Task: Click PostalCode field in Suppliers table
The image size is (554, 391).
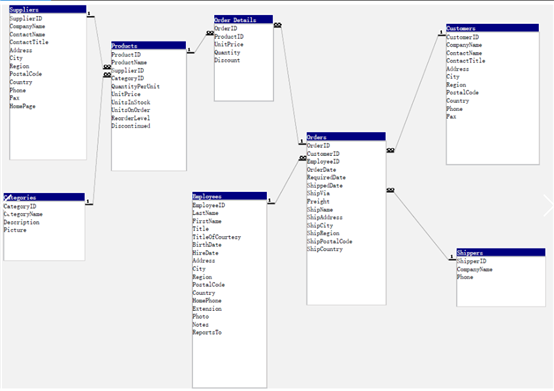Action: (x=26, y=74)
